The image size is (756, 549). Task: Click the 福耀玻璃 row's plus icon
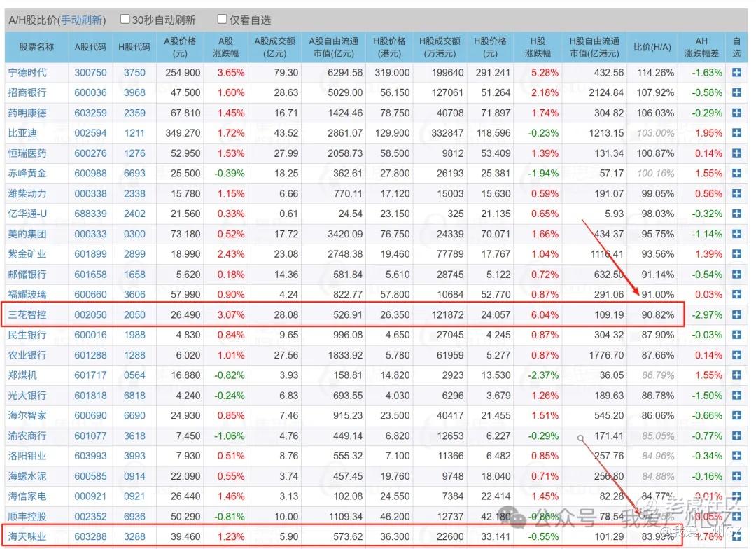click(736, 294)
